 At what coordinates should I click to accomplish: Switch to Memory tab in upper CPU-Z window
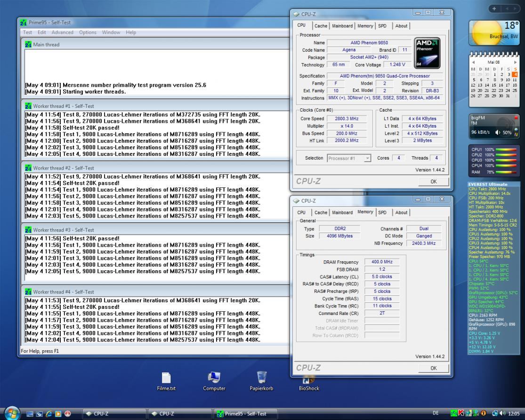pyautogui.click(x=365, y=26)
